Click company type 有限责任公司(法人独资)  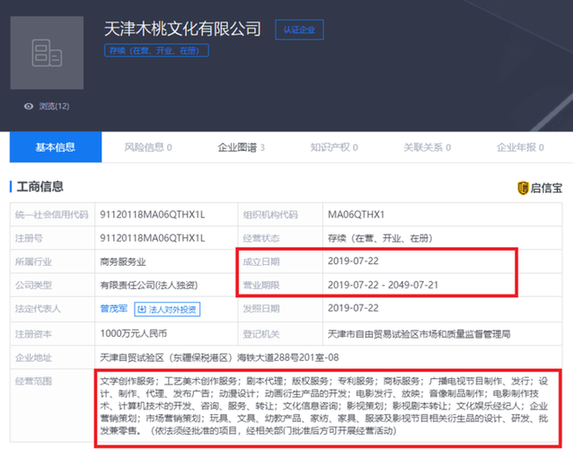click(x=149, y=285)
